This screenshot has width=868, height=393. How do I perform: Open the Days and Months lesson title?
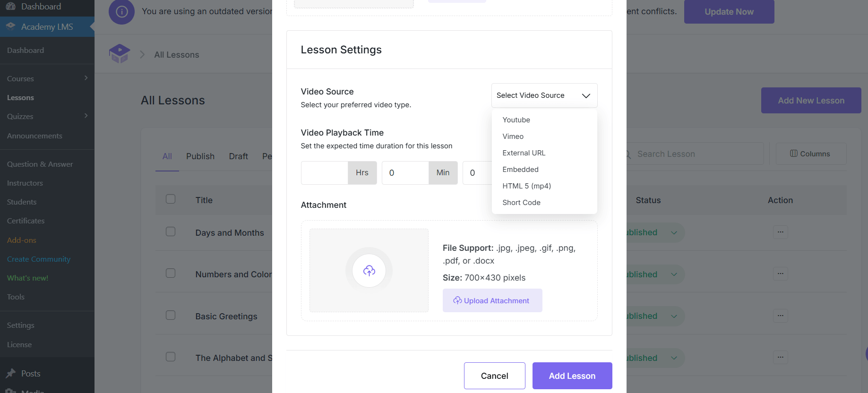point(230,233)
